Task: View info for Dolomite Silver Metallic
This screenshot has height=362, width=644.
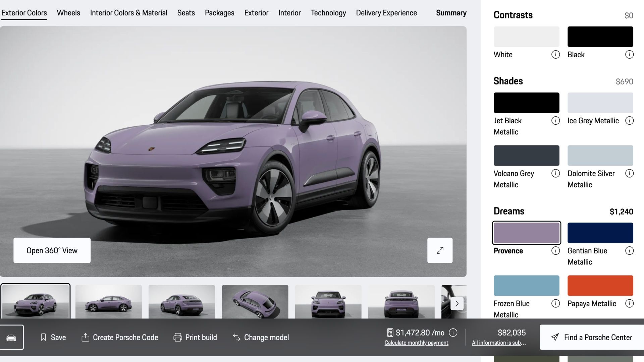Action: (629, 173)
